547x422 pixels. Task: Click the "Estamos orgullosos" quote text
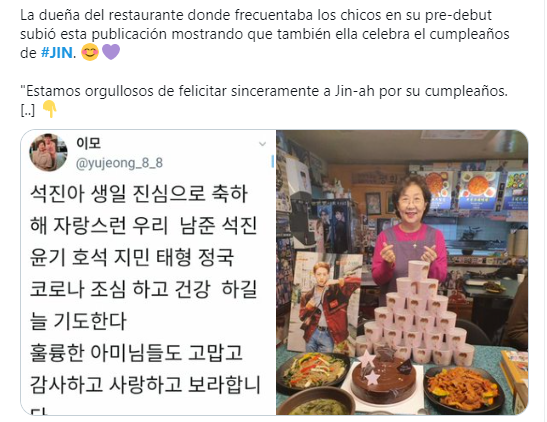(x=264, y=91)
